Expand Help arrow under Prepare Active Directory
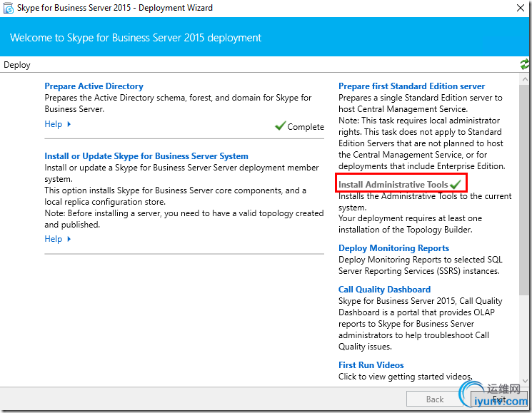 [x=69, y=124]
